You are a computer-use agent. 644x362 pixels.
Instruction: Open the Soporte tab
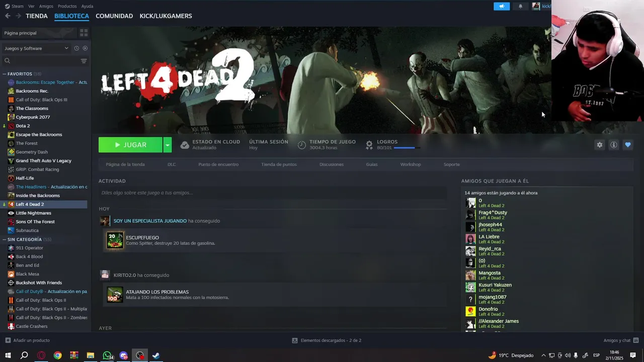pos(451,164)
